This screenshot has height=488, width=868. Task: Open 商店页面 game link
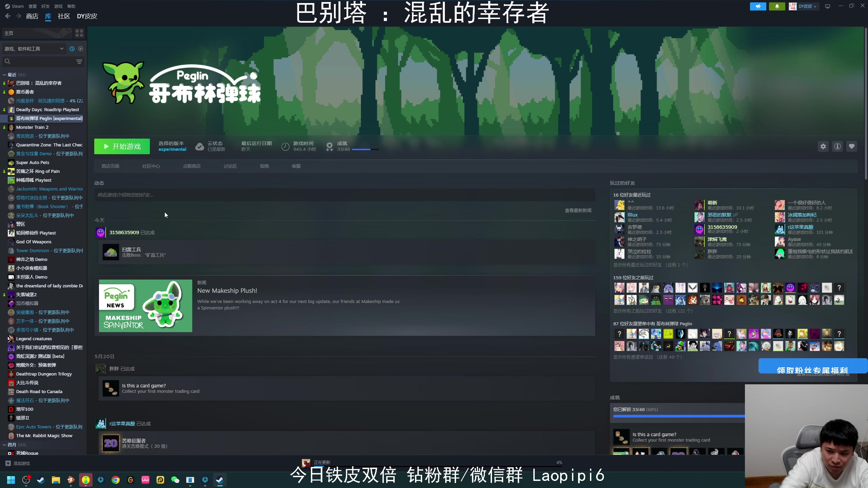pyautogui.click(x=111, y=166)
